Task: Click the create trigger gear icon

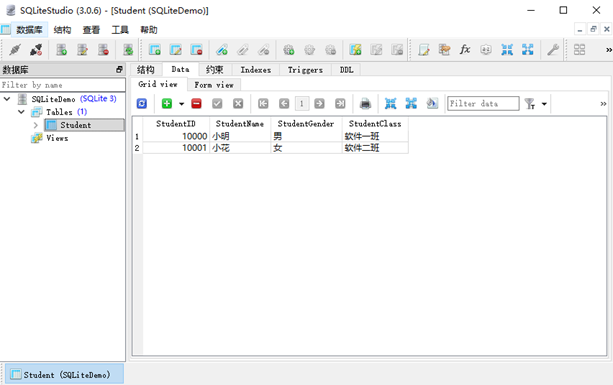Action: pyautogui.click(x=289, y=50)
